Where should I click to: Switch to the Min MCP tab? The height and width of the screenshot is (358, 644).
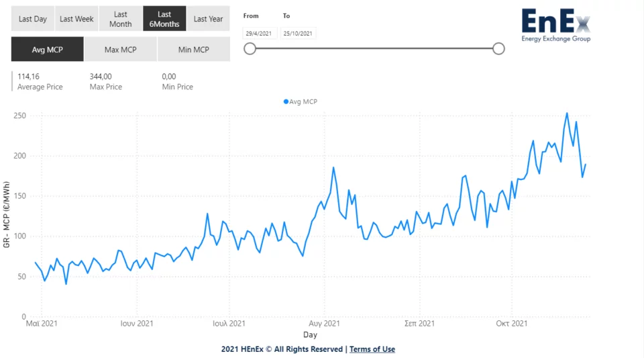click(194, 50)
